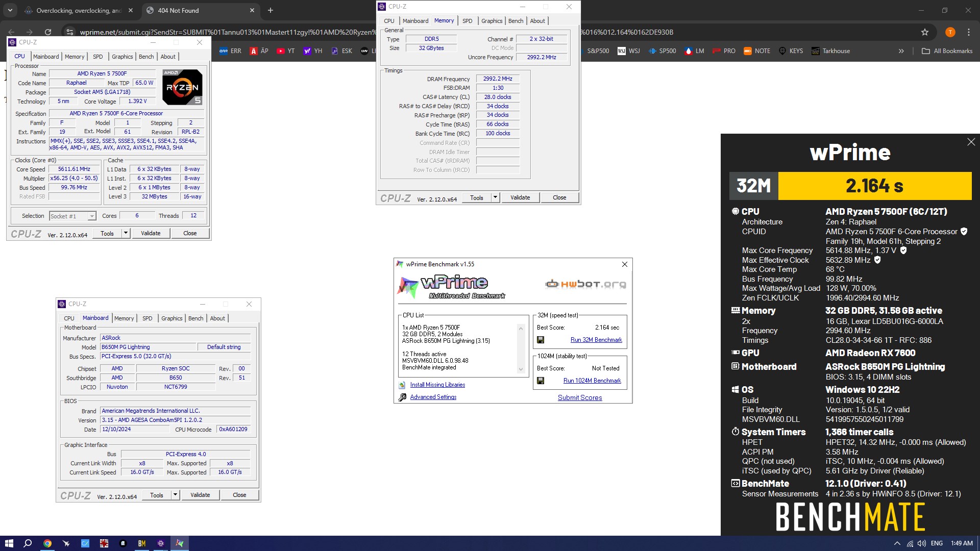Open the ERR bookmark
The width and height of the screenshot is (980, 551).
coord(230,51)
